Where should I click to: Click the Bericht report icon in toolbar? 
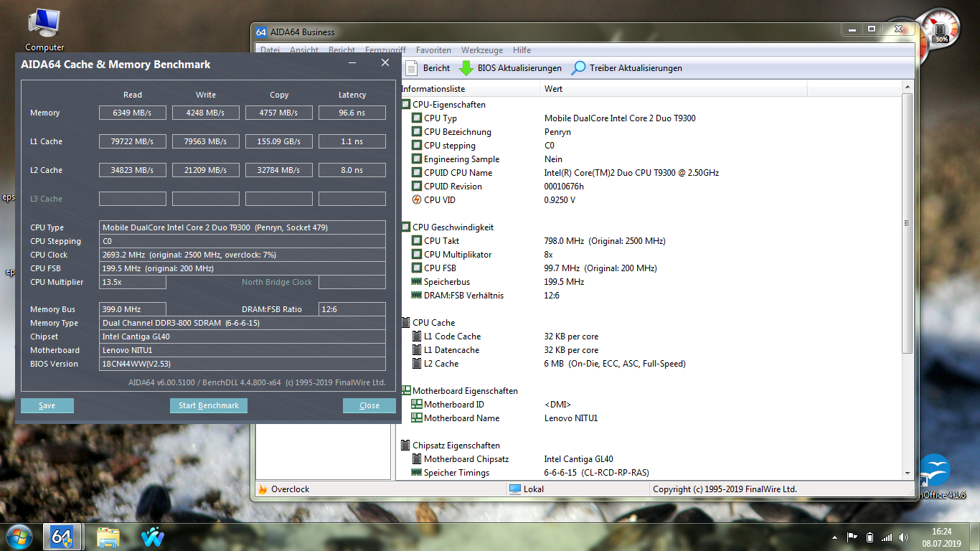click(411, 68)
